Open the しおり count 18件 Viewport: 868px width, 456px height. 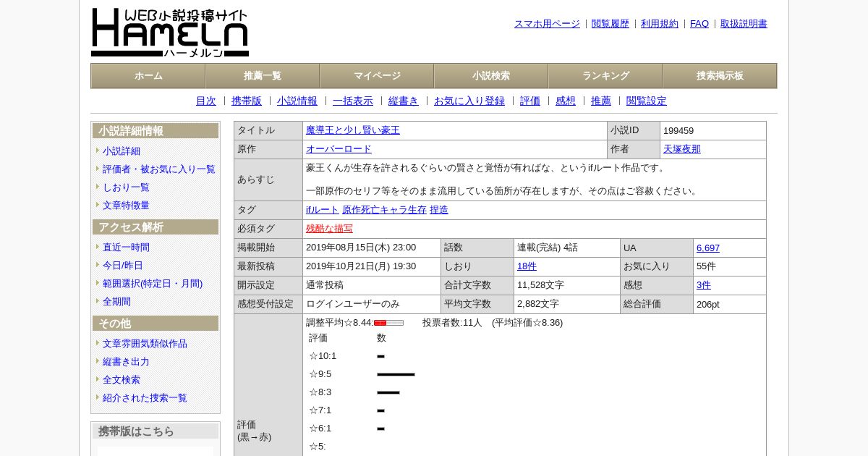pos(527,266)
